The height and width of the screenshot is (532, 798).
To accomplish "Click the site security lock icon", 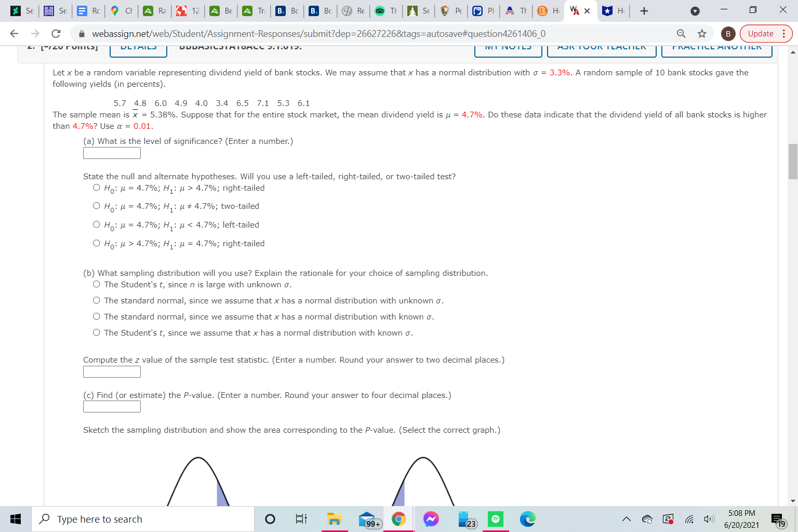I will pyautogui.click(x=83, y=33).
